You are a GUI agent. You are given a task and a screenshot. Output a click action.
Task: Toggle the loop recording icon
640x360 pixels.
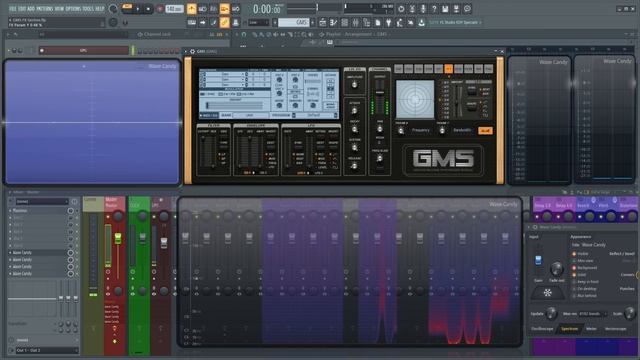click(236, 9)
